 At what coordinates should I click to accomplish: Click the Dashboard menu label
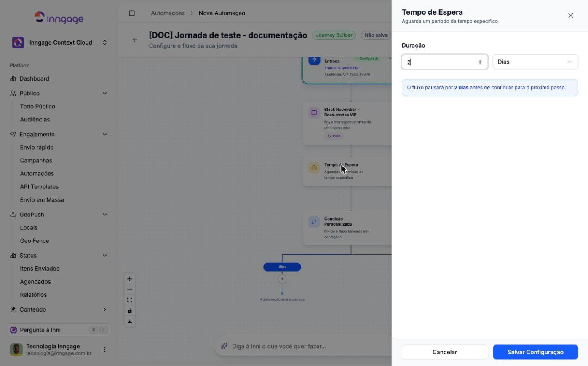(34, 78)
